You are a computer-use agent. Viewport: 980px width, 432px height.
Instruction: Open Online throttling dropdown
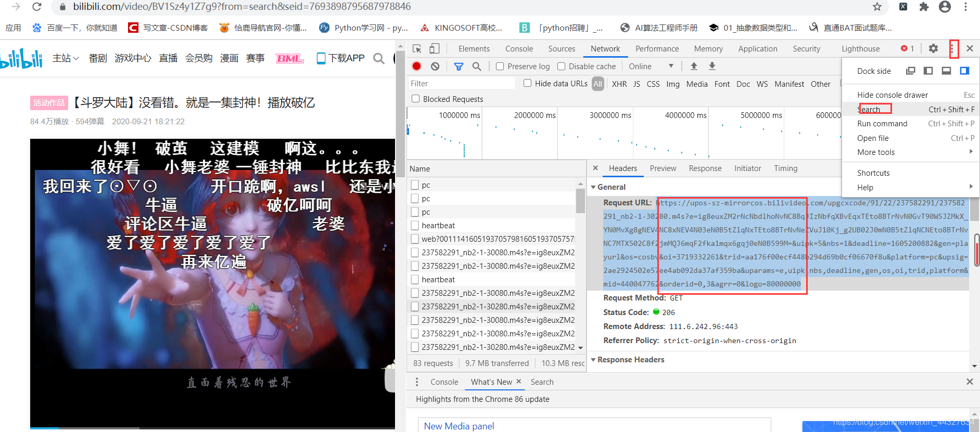[652, 66]
